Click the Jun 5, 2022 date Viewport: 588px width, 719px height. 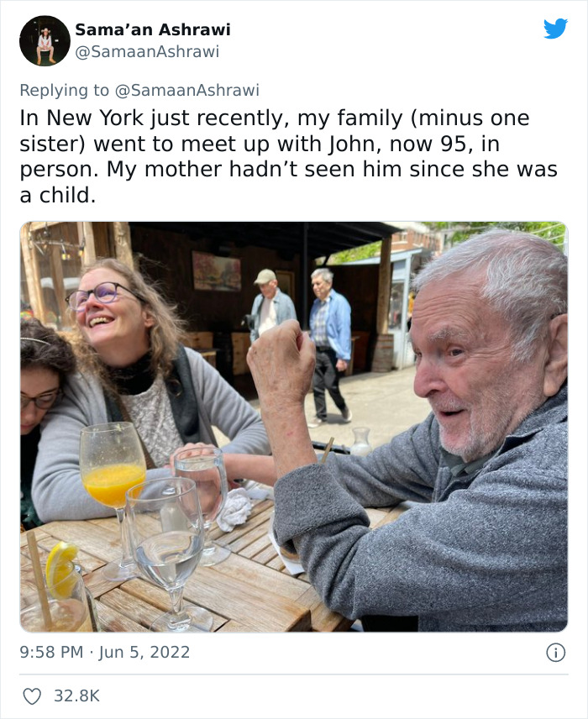145,652
